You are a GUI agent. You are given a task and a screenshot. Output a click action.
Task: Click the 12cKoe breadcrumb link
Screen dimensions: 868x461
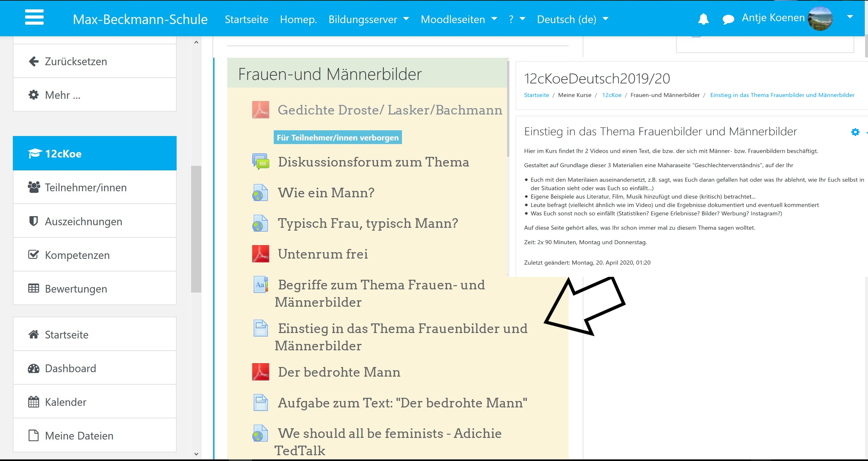(x=611, y=95)
